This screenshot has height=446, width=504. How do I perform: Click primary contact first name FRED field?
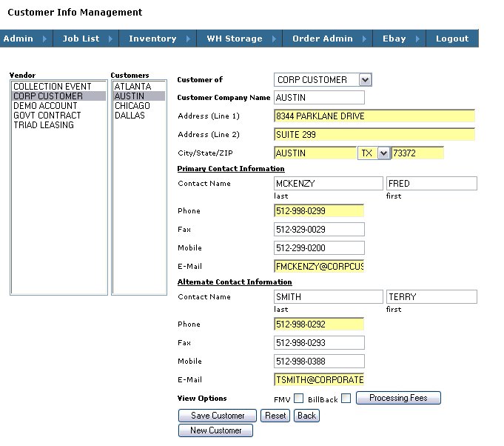coord(431,184)
